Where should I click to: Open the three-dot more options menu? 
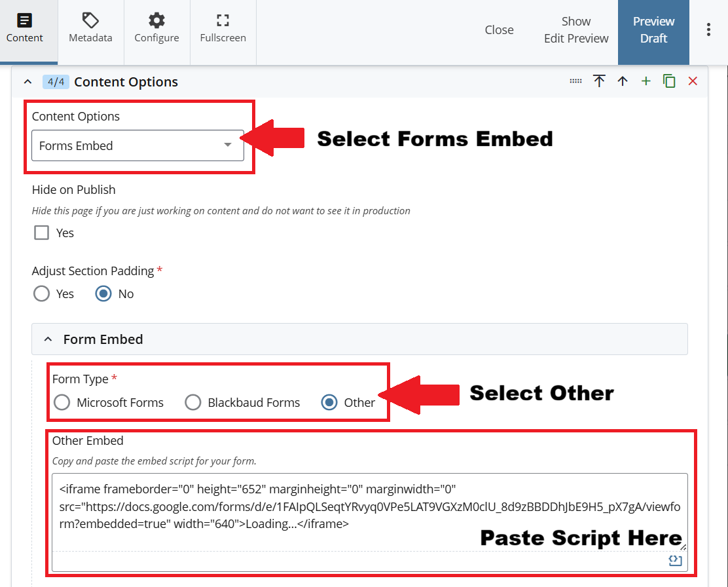pyautogui.click(x=708, y=30)
